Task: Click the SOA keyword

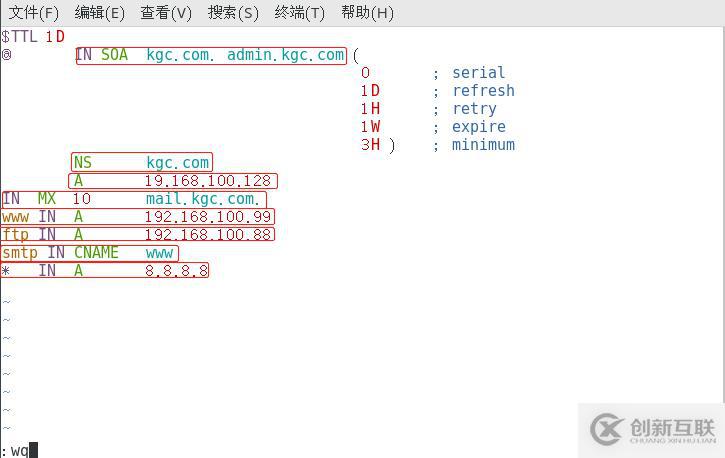Action: click(114, 55)
